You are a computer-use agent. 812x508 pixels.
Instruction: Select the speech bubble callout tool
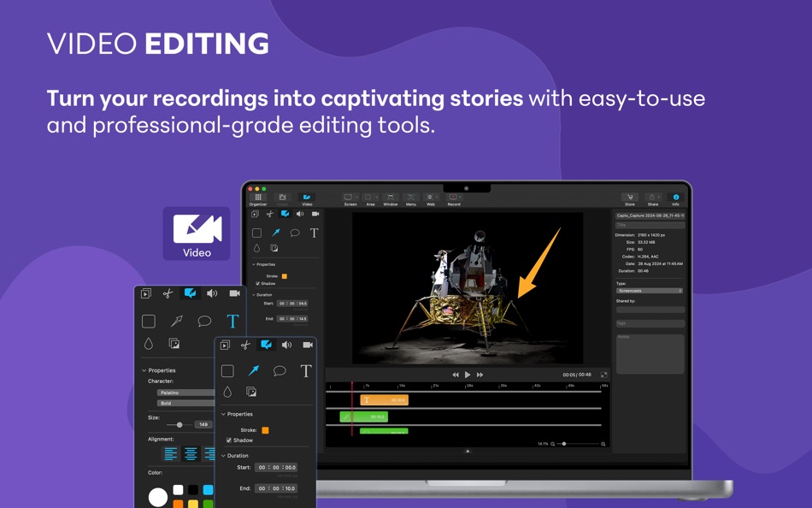[280, 371]
